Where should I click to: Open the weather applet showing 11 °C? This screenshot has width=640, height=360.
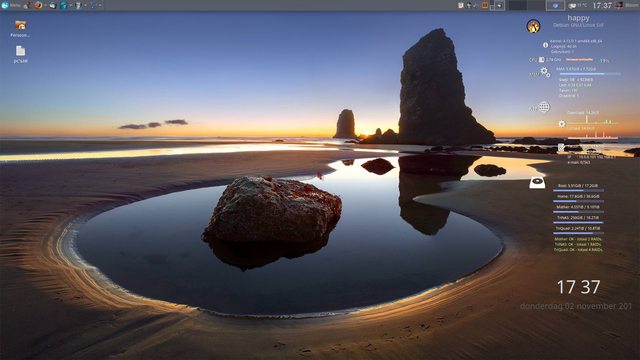pyautogui.click(x=578, y=5)
